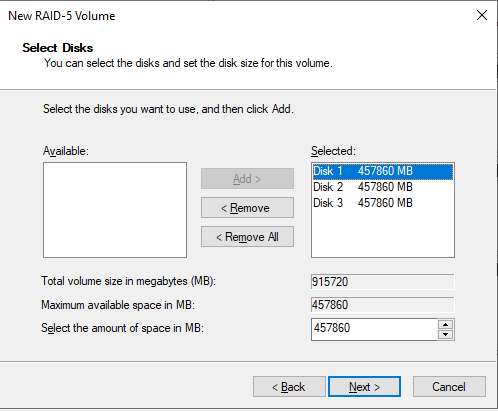
Task: Click the Select the amount of space label
Action: click(122, 328)
